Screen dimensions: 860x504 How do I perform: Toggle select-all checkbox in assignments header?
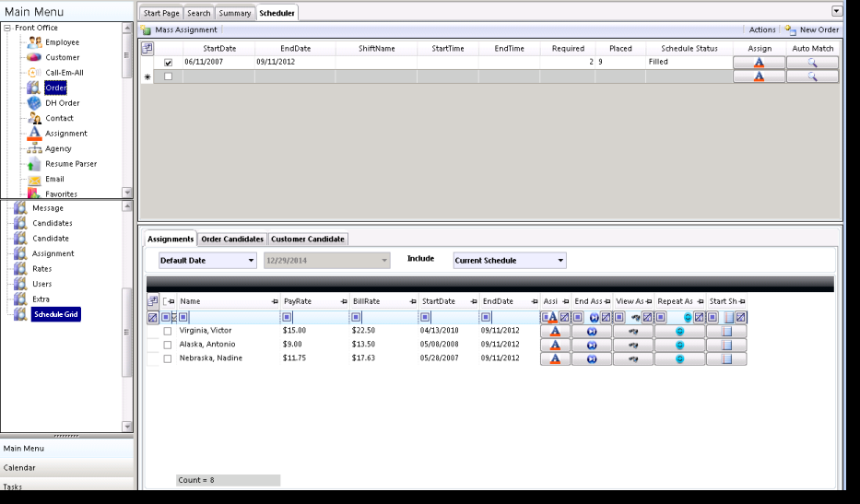[x=165, y=301]
